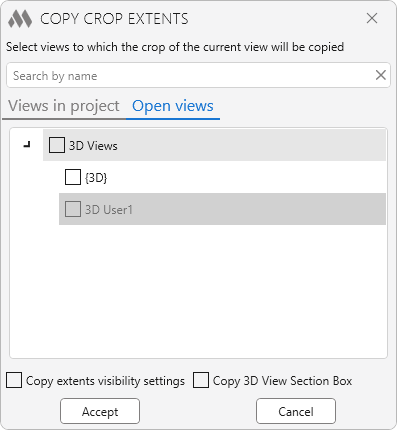Tick the 3D Views group checkbox
This screenshot has height=430, width=397.
pyautogui.click(x=57, y=145)
